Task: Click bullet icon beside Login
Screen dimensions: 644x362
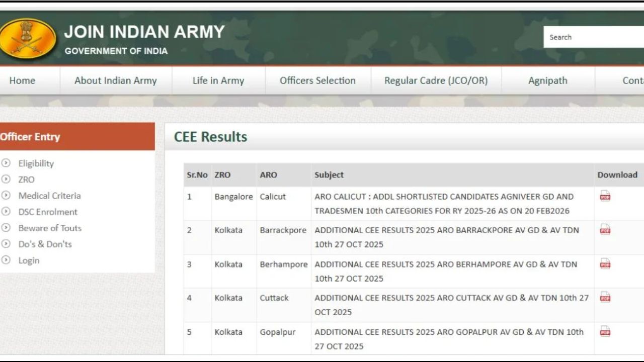Action: pyautogui.click(x=6, y=260)
